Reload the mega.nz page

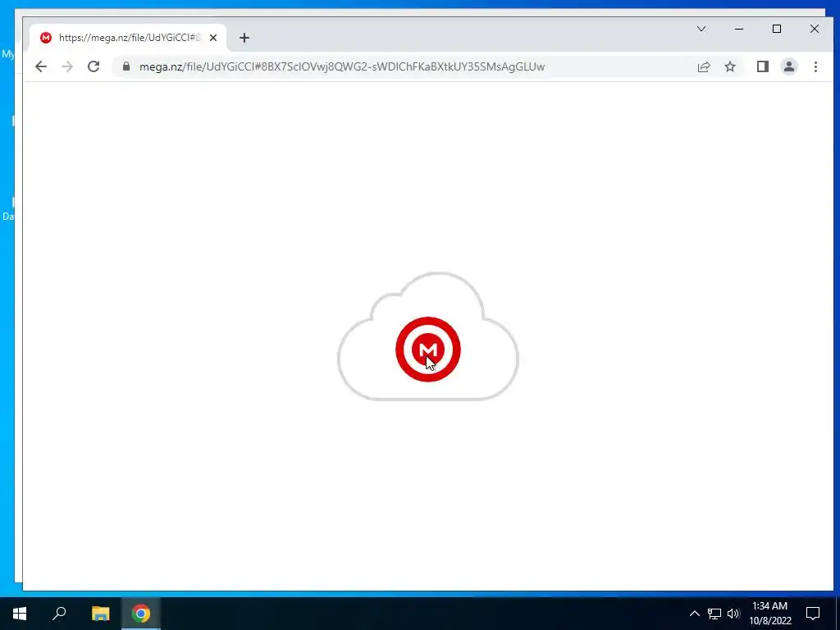(94, 66)
